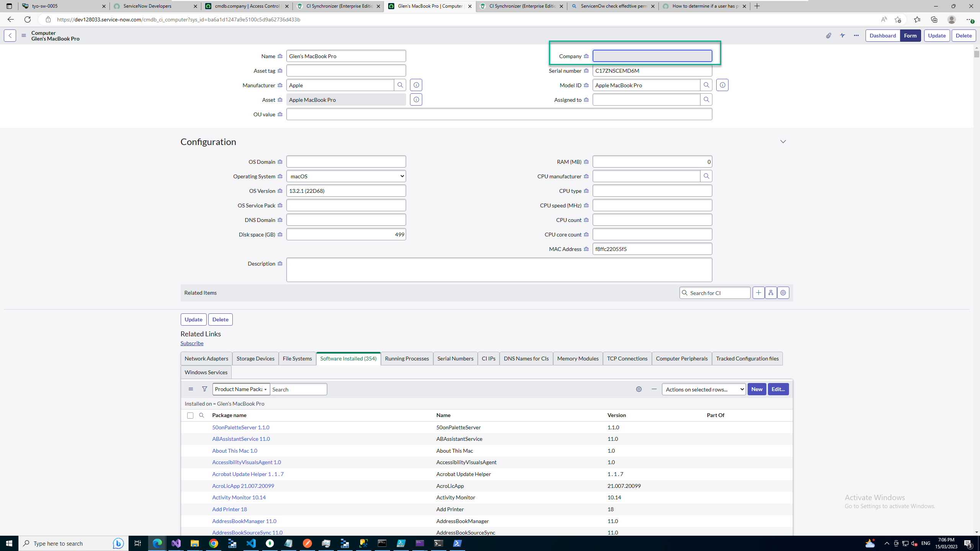Image resolution: width=980 pixels, height=551 pixels.
Task: Click the Description text area
Action: [499, 270]
